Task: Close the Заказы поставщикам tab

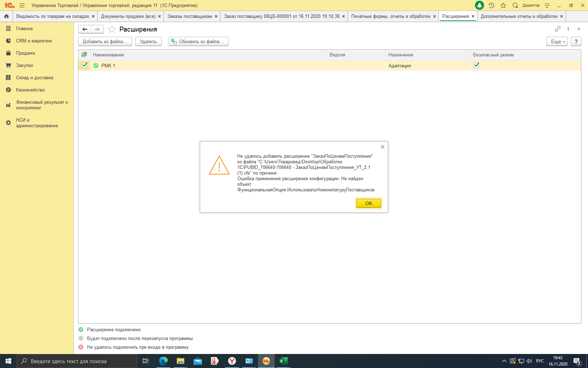Action: 216,16
